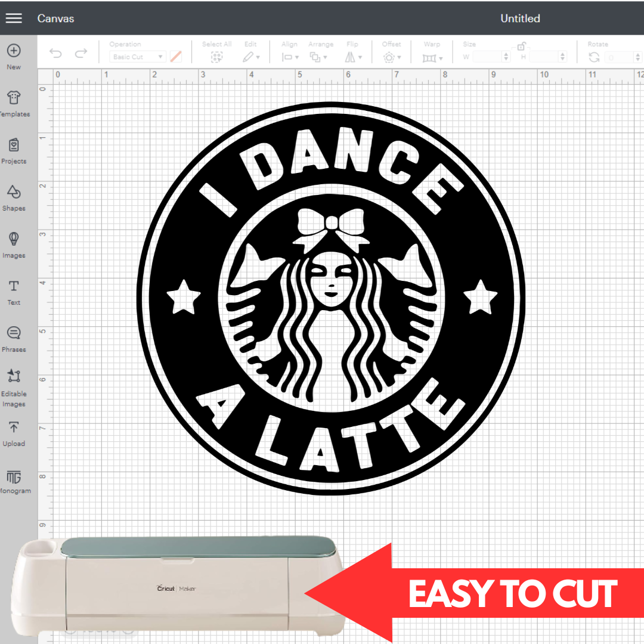
Task: Click the Select All icon
Action: pos(217,57)
